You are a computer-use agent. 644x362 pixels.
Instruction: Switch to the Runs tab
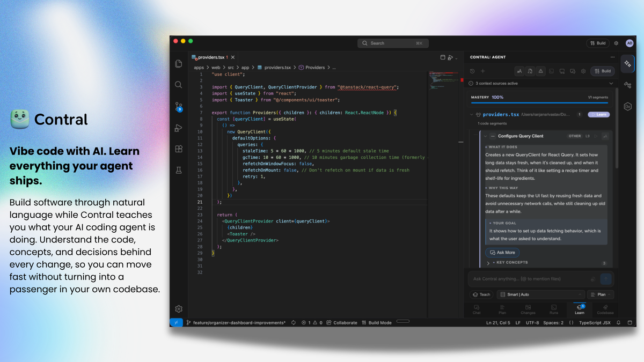[554, 309]
